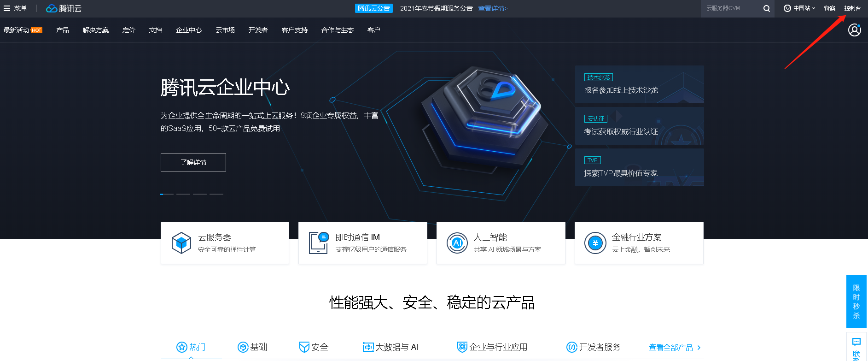Open the 最新活动 menu
The image size is (868, 361).
(x=16, y=30)
